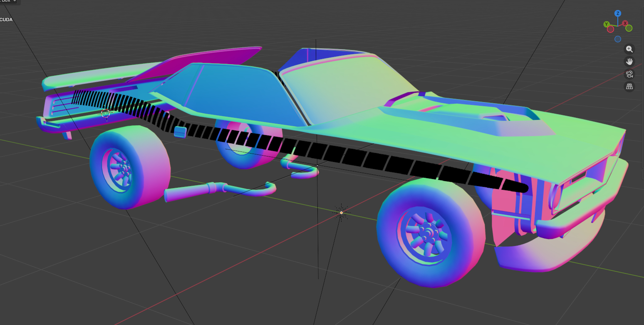
Task: Select the small side mirror on door
Action: 180,131
